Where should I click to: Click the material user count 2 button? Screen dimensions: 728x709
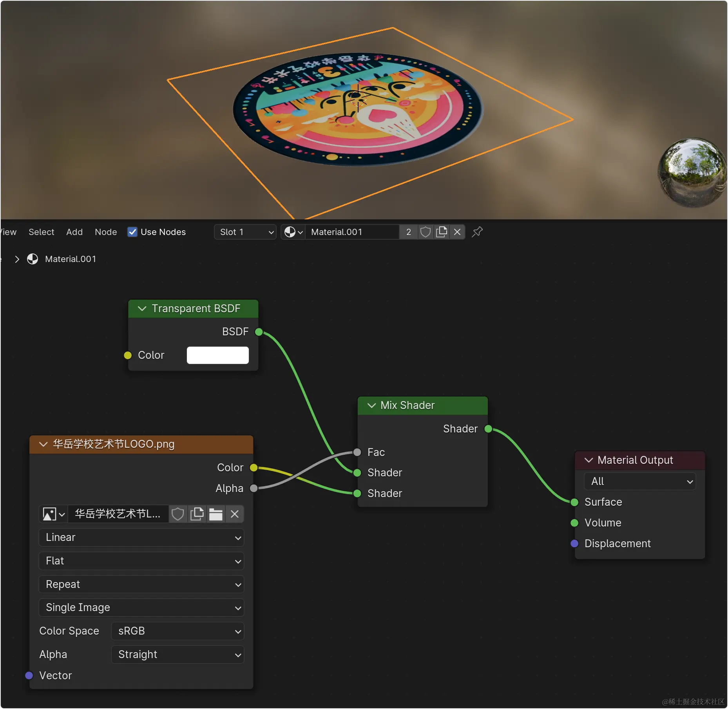click(409, 232)
